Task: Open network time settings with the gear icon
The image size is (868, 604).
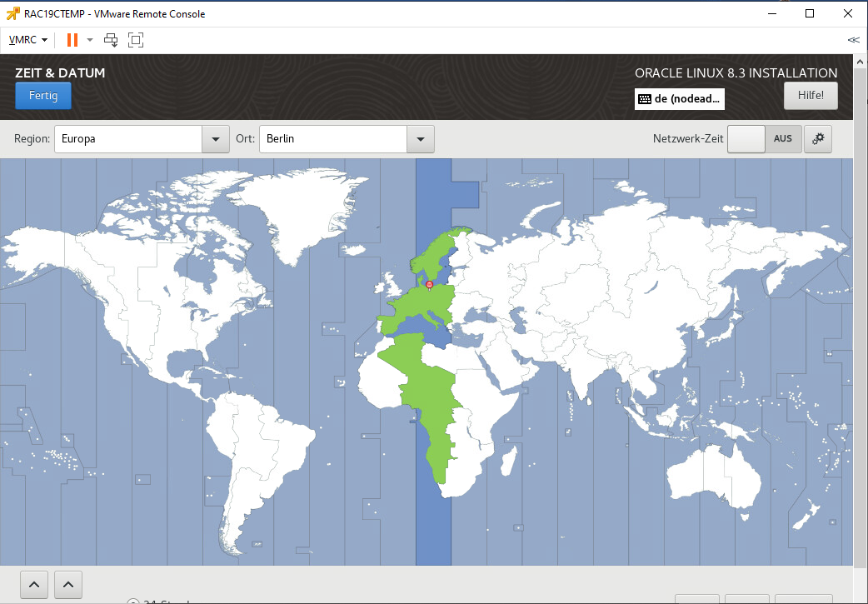Action: [817, 139]
